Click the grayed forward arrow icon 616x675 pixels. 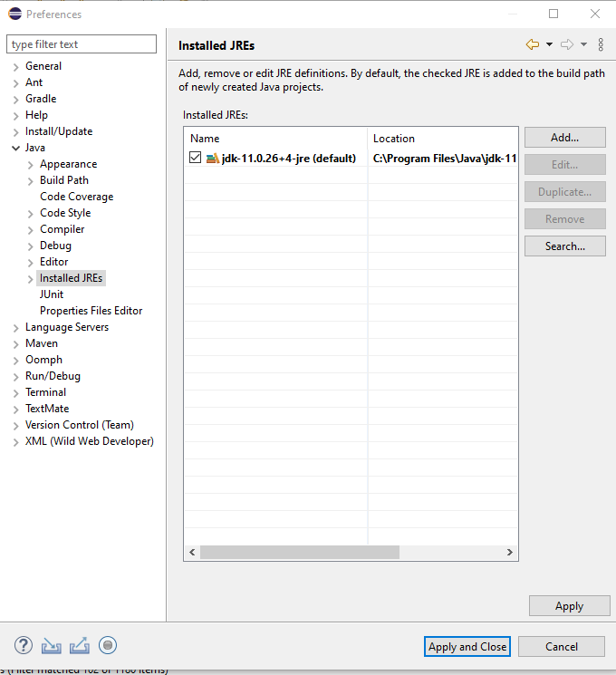567,44
